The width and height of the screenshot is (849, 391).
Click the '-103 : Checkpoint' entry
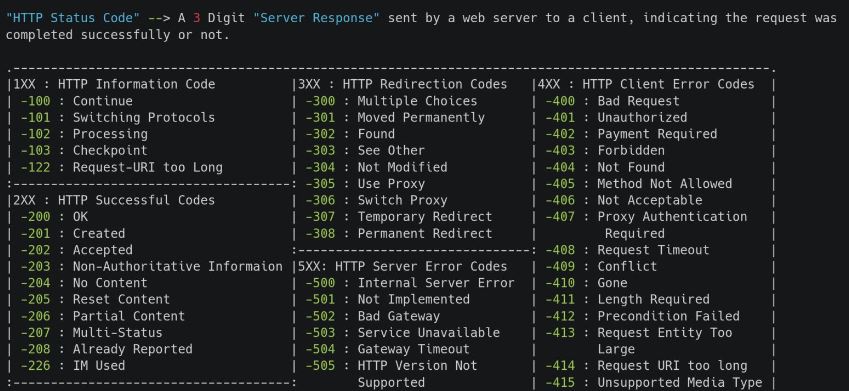84,151
